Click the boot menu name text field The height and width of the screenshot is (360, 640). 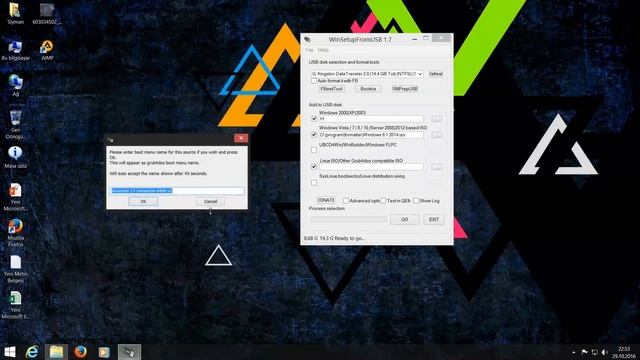177,191
